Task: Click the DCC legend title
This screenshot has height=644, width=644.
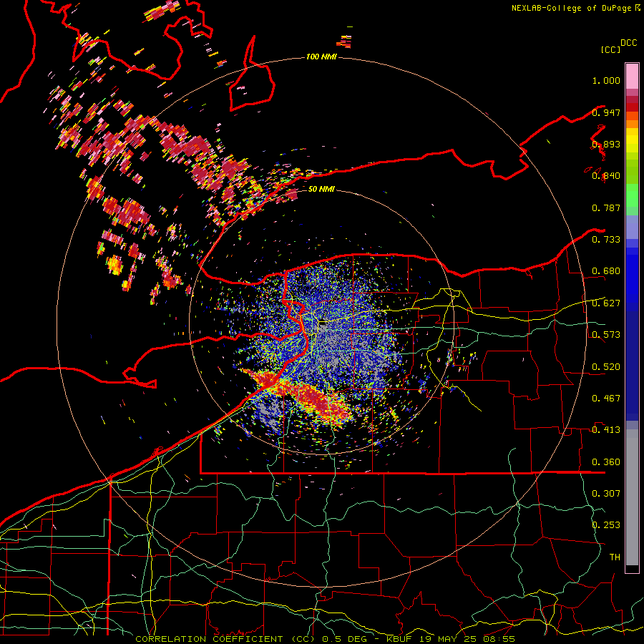Action: pos(628,43)
